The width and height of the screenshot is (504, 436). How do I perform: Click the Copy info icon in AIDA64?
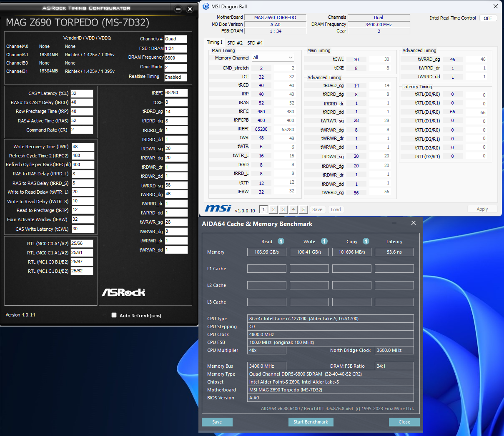[366, 241]
